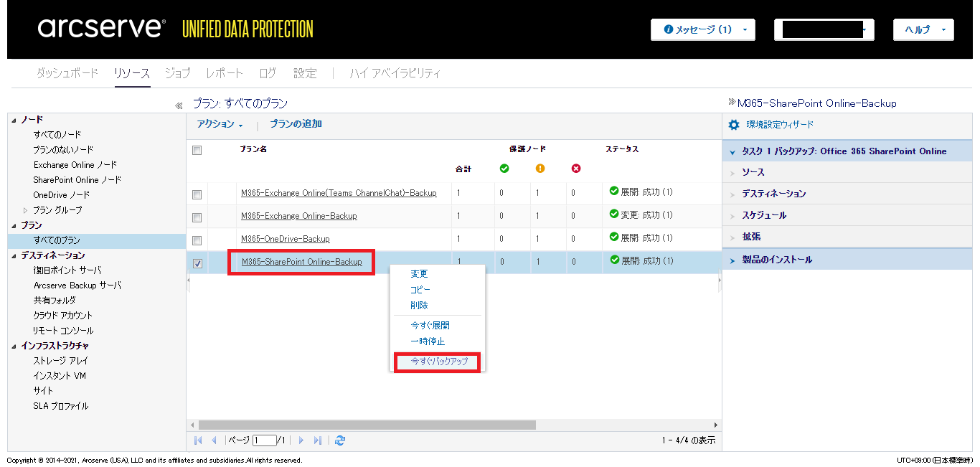Go to the first page arrow icon
The width and height of the screenshot is (980, 467).
click(x=199, y=440)
